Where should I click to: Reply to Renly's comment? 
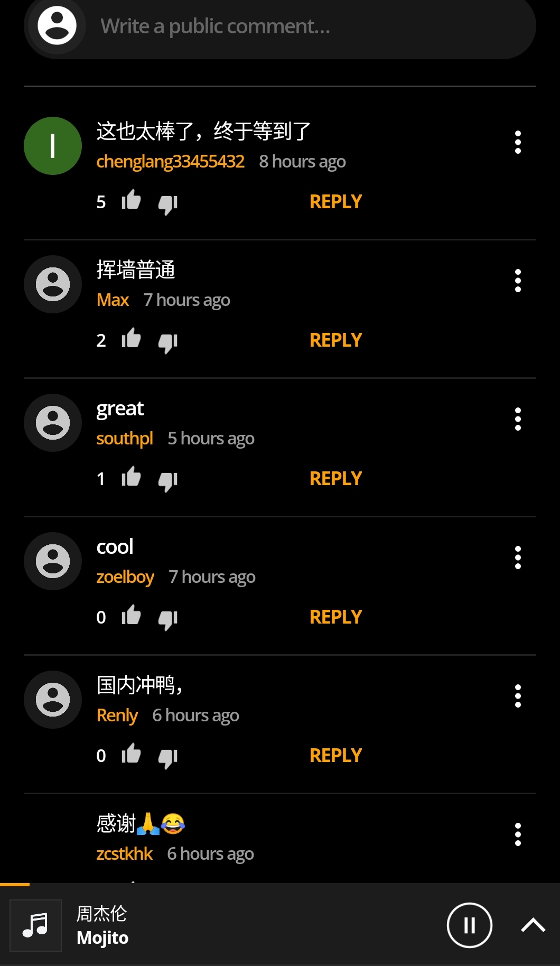(335, 755)
